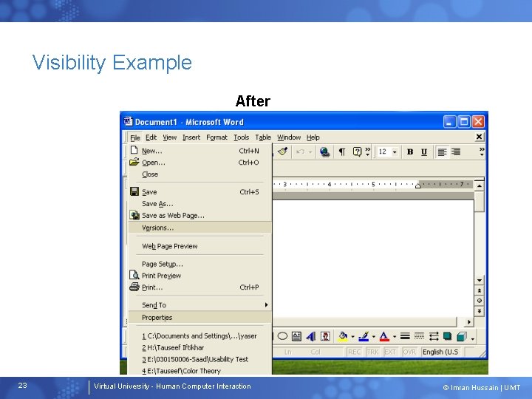The image size is (532, 399).
Task: Choose Save from File menu
Action: 199,192
